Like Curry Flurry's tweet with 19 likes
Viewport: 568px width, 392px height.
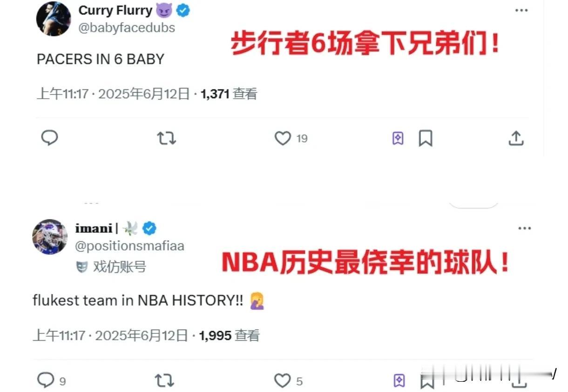283,138
